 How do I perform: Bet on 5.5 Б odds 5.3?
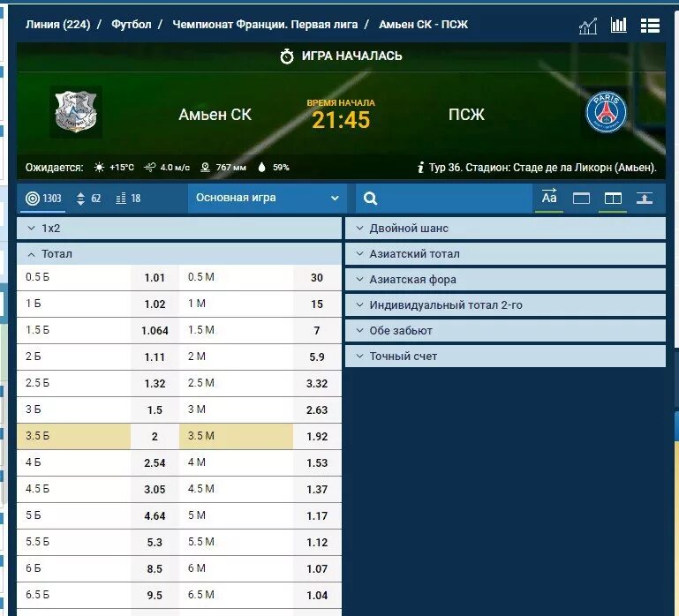pos(155,542)
